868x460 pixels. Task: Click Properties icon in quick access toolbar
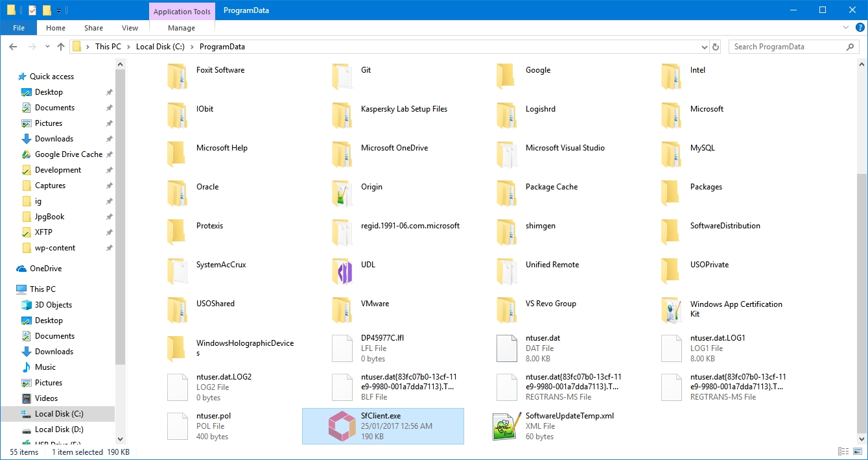(x=32, y=10)
